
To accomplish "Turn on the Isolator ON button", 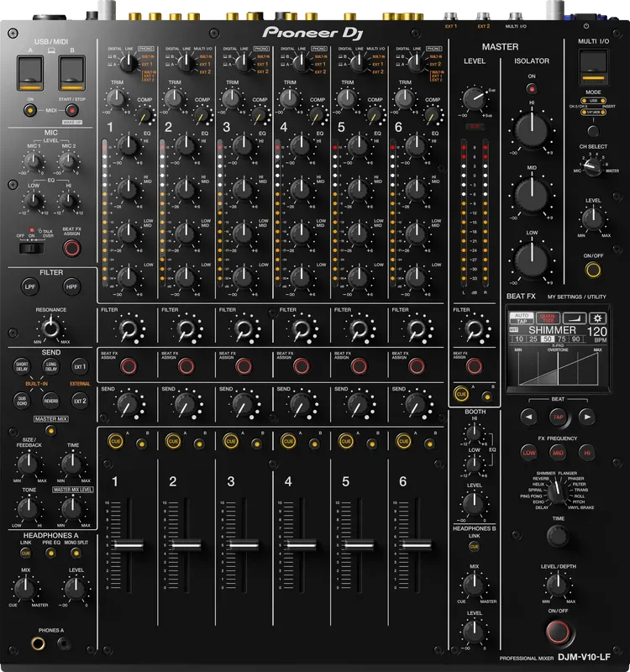I will pyautogui.click(x=532, y=89).
